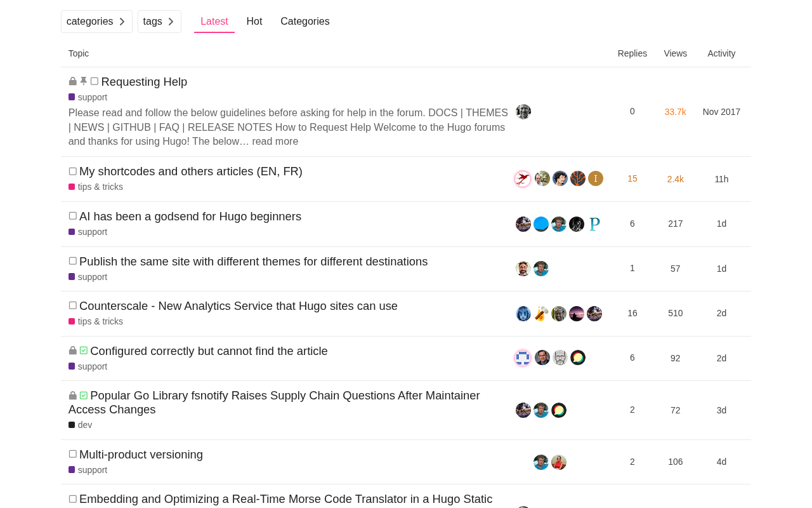Click the first poster avatar in Counterscale topic
The width and height of the screenshot is (812, 508).
click(x=523, y=314)
